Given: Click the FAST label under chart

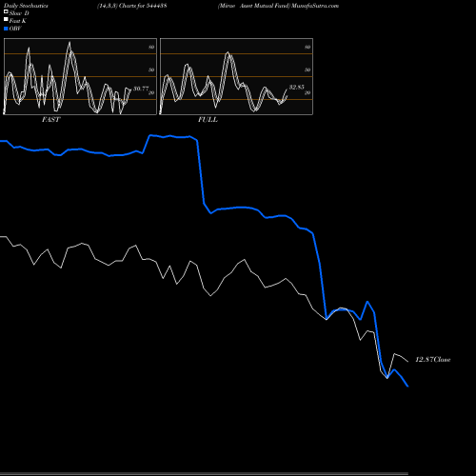Looking at the screenshot, I should [x=50, y=120].
